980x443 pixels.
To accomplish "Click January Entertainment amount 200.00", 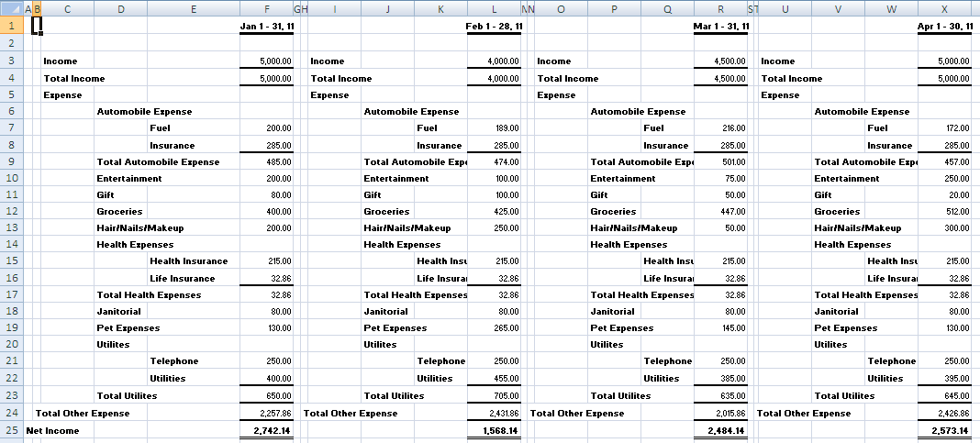I will 267,178.
